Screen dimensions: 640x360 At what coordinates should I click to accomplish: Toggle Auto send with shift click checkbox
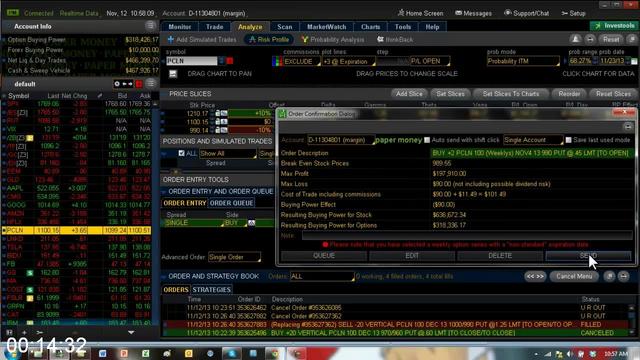(427, 140)
